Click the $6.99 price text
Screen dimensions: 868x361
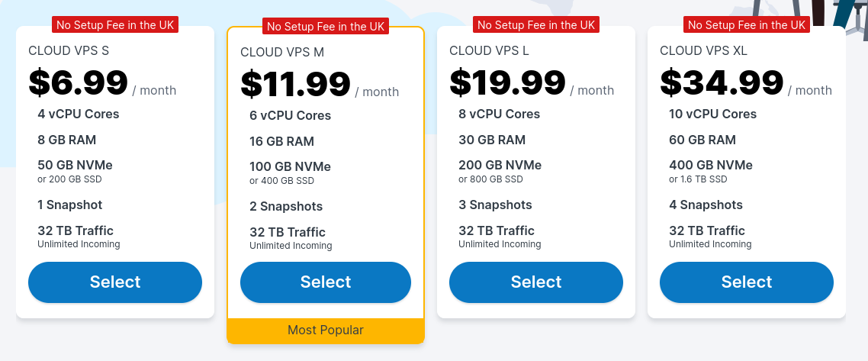coord(78,82)
